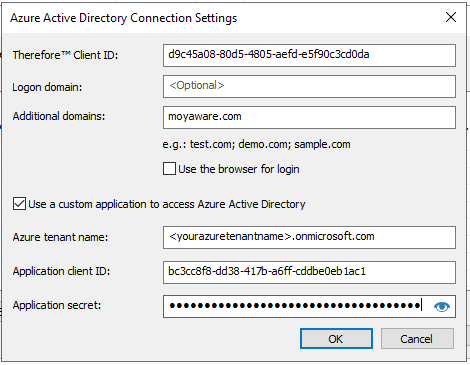Click the 'Azure tenant name:' label
The width and height of the screenshot is (470, 365).
pyautogui.click(x=60, y=237)
